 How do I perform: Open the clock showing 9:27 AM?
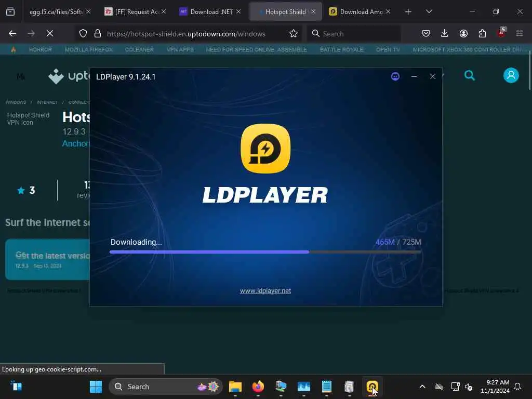pos(495,387)
